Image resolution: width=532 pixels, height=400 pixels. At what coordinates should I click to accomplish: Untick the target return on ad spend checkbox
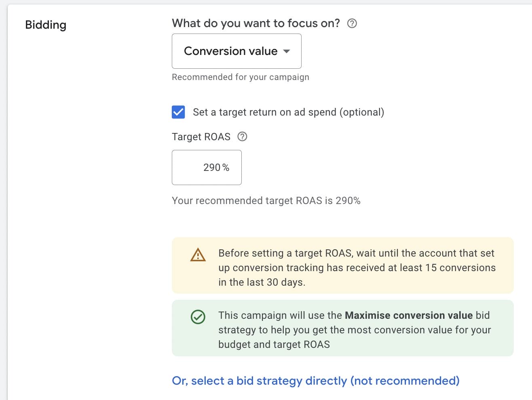(178, 112)
